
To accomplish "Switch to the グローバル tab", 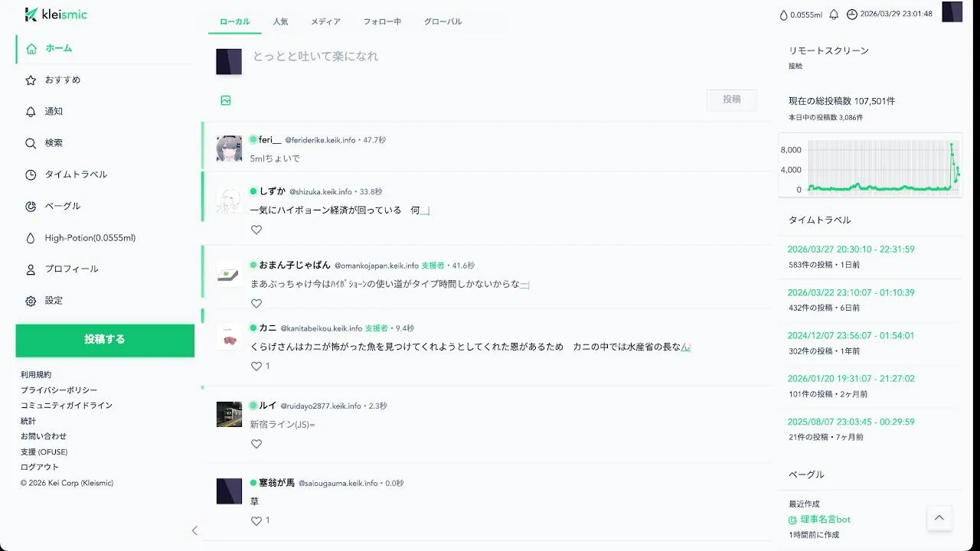I will (443, 21).
